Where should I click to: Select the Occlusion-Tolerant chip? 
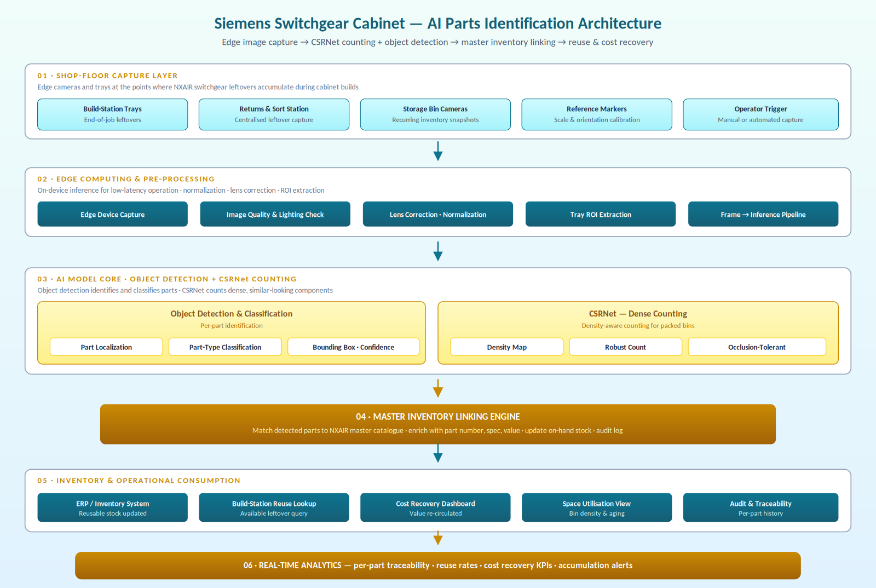[757, 347]
